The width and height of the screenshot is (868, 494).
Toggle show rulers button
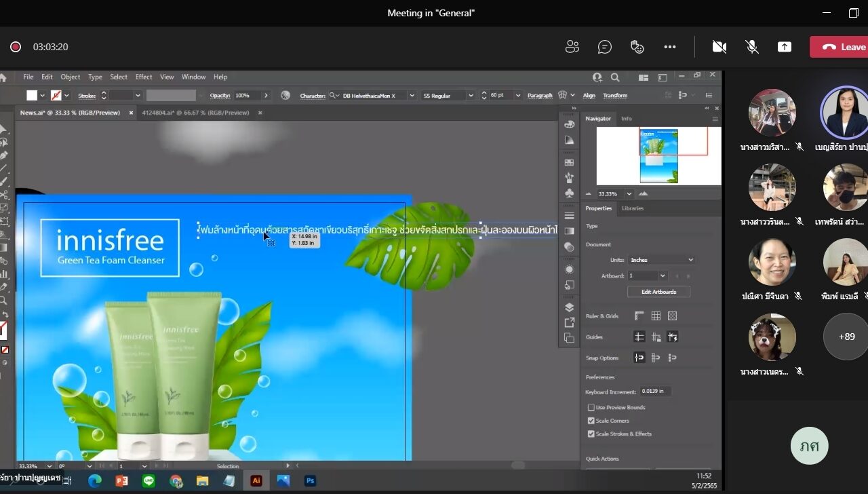pyautogui.click(x=639, y=316)
